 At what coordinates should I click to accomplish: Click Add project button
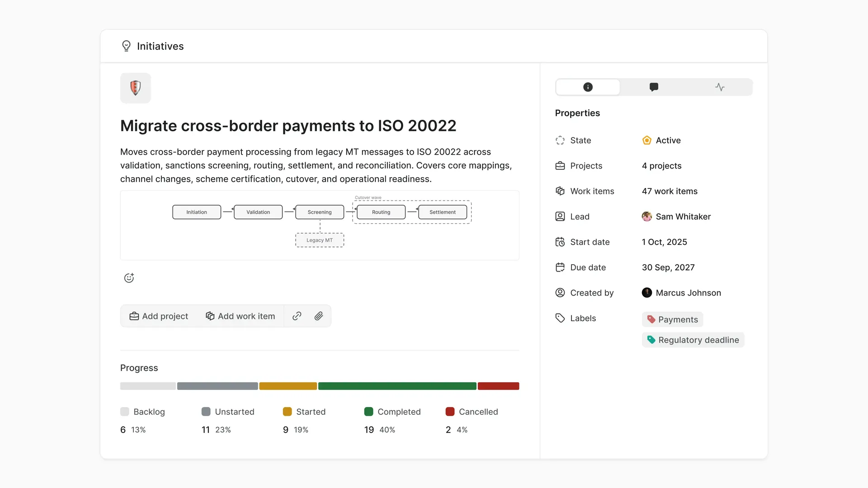tap(159, 316)
